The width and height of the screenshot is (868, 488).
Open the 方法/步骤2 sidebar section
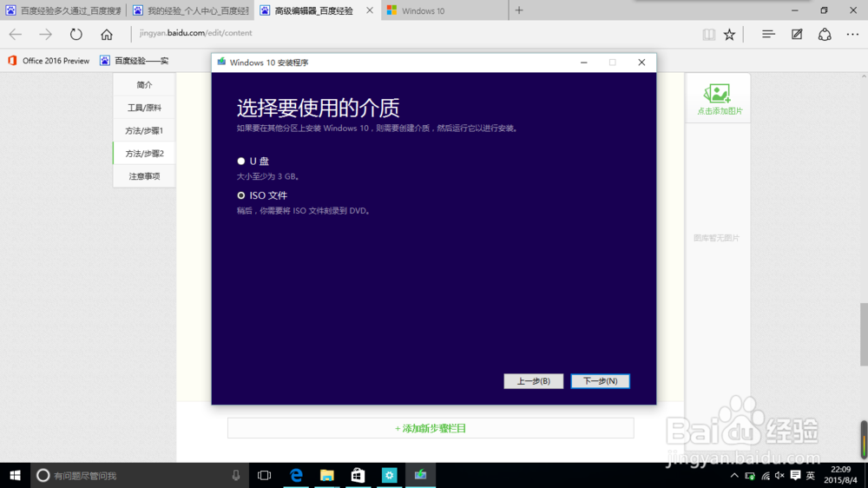point(144,154)
